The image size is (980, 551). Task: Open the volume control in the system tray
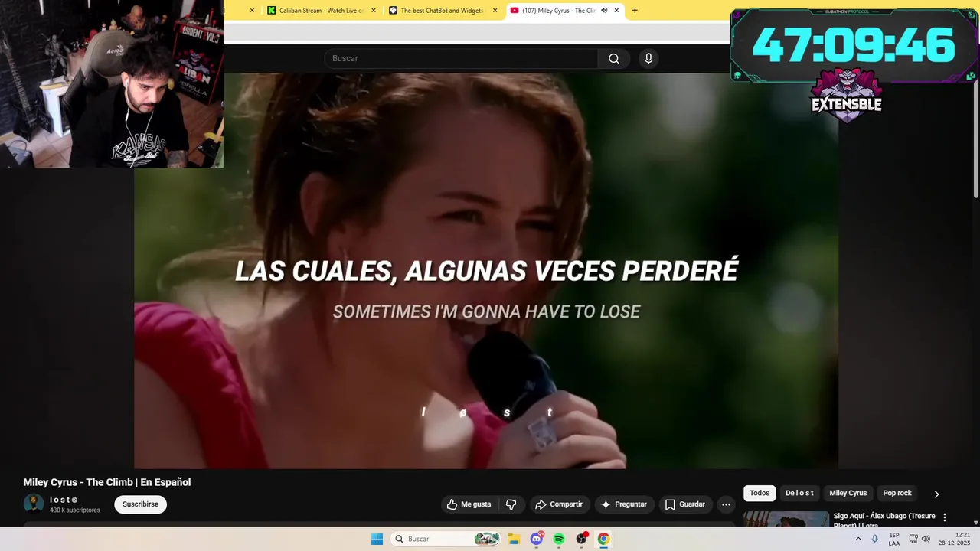(x=926, y=539)
